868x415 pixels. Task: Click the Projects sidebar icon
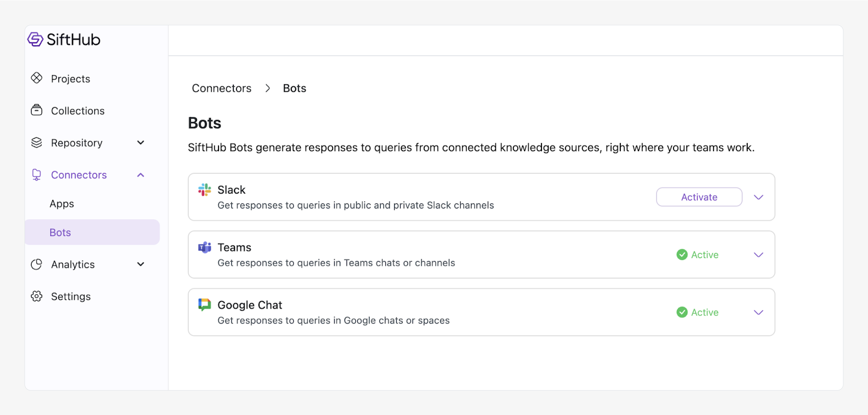(x=36, y=78)
